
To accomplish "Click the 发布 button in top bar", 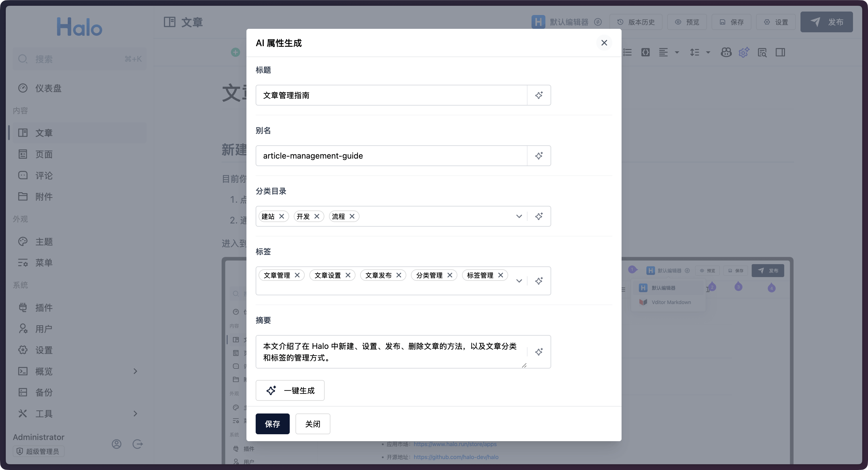I will 826,22.
